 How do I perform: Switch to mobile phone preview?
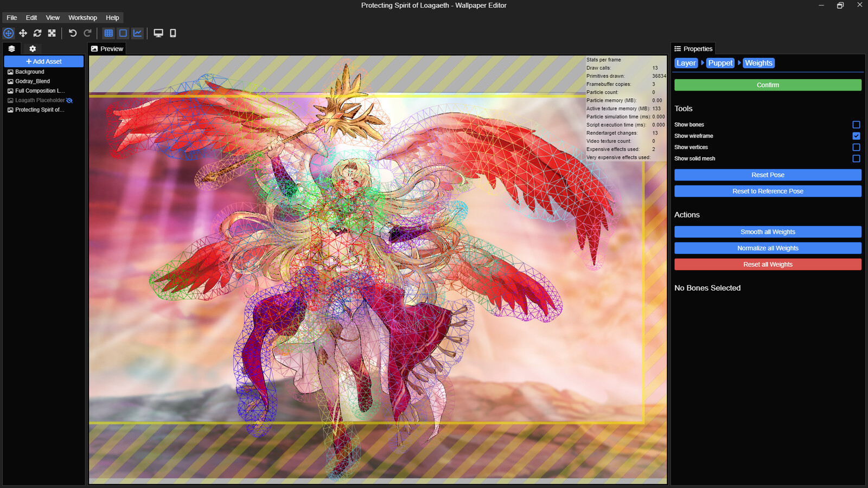[173, 33]
